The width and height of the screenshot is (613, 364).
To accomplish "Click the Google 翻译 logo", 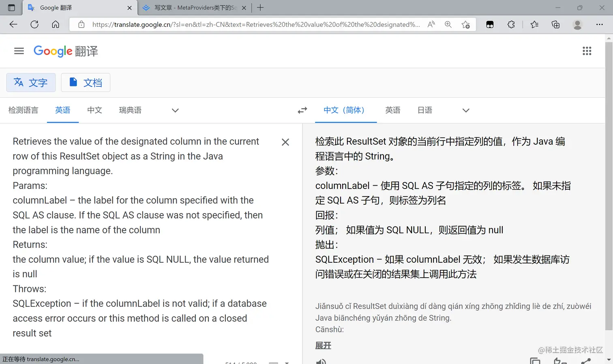I will tap(66, 51).
